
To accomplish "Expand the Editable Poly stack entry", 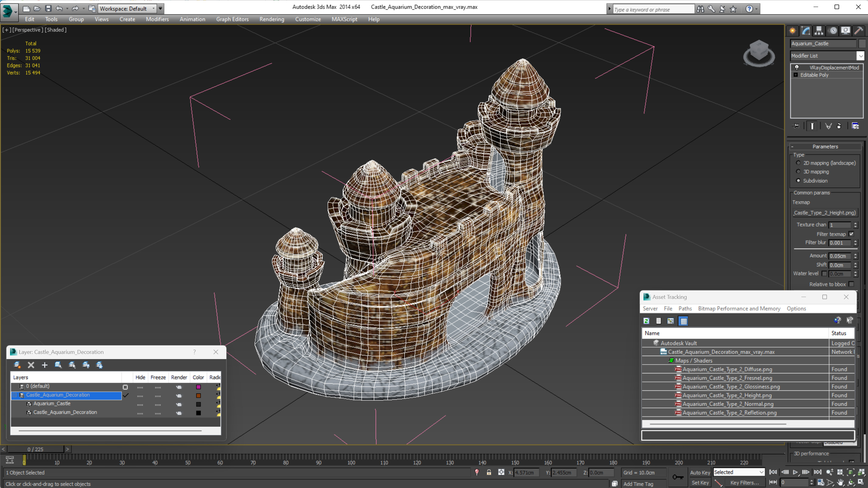I will point(796,75).
